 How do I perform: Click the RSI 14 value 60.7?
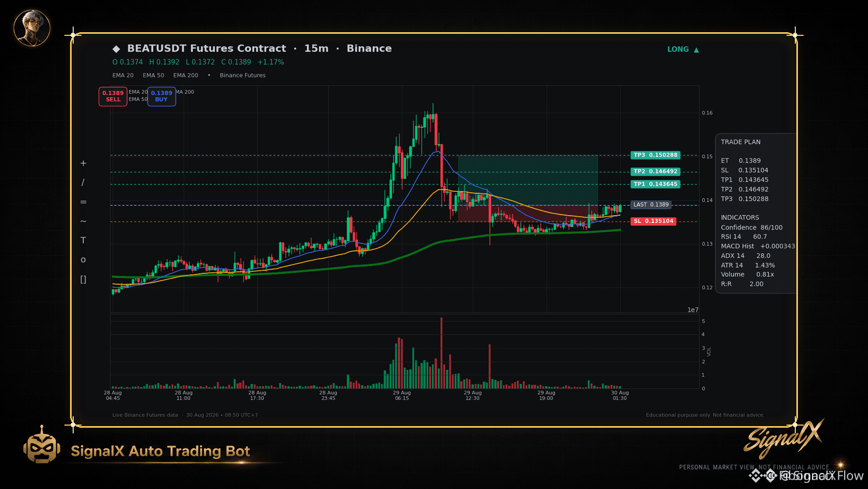[x=760, y=236]
